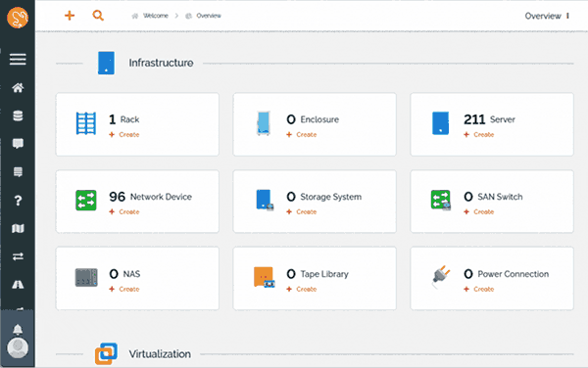Create a new Enclosure
The width and height of the screenshot is (588, 368).
302,135
